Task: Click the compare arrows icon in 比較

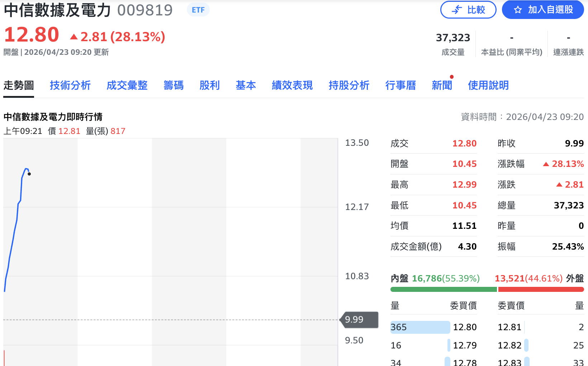Action: coord(457,10)
